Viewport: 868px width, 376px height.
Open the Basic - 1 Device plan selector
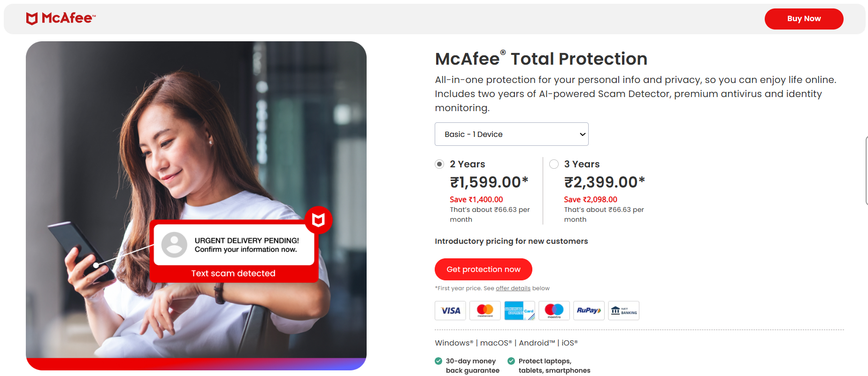511,134
